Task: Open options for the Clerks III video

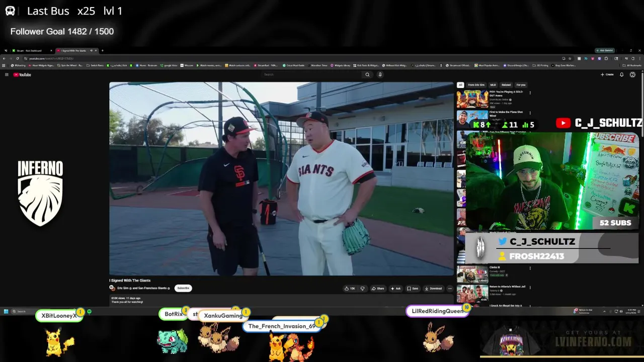Action: [x=530, y=268]
